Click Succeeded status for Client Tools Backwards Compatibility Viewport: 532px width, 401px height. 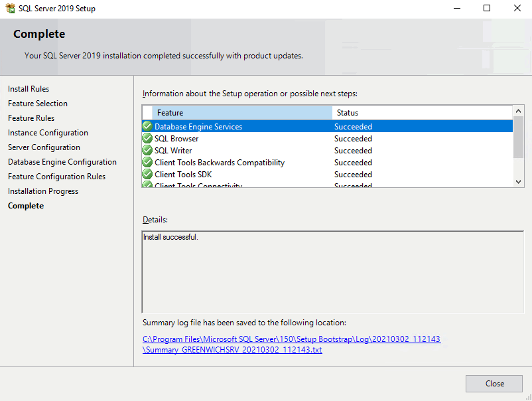(x=353, y=163)
